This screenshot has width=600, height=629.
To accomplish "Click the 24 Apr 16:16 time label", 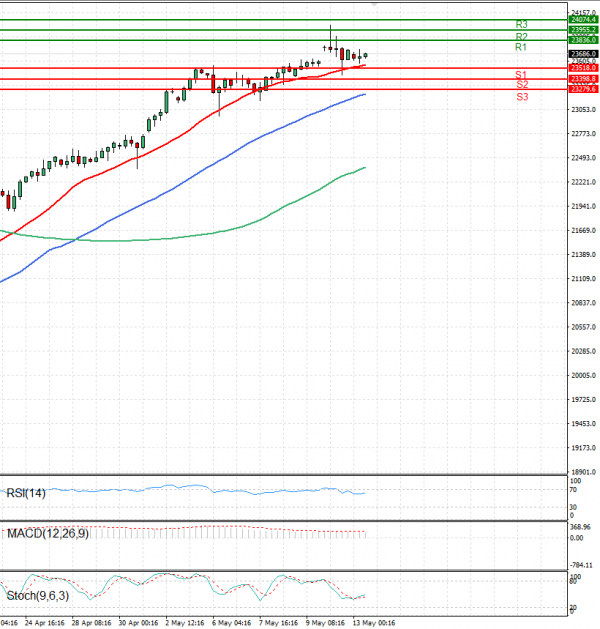I will coord(45,623).
